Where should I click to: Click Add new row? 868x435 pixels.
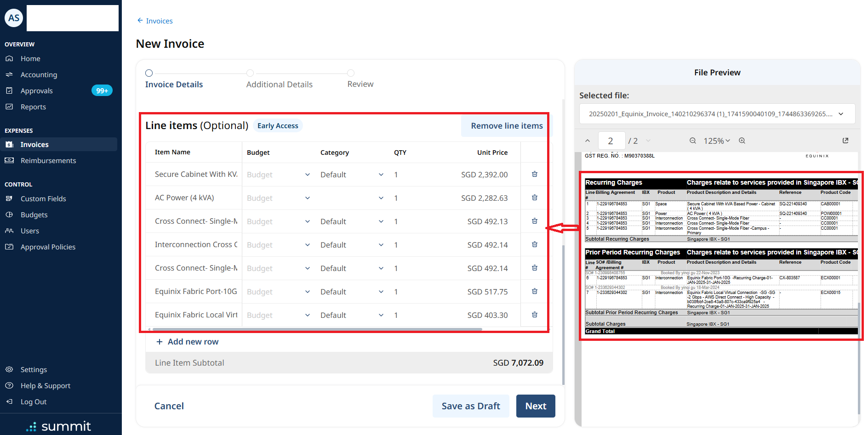point(187,342)
